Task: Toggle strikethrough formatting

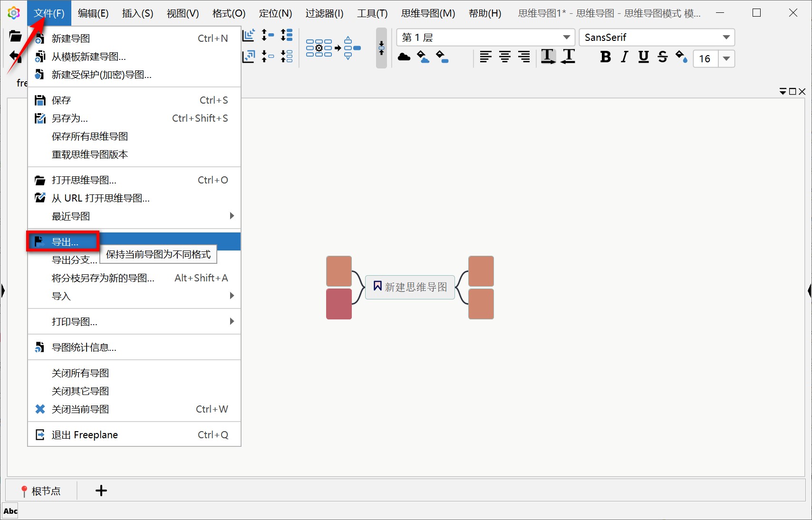Action: pyautogui.click(x=662, y=57)
